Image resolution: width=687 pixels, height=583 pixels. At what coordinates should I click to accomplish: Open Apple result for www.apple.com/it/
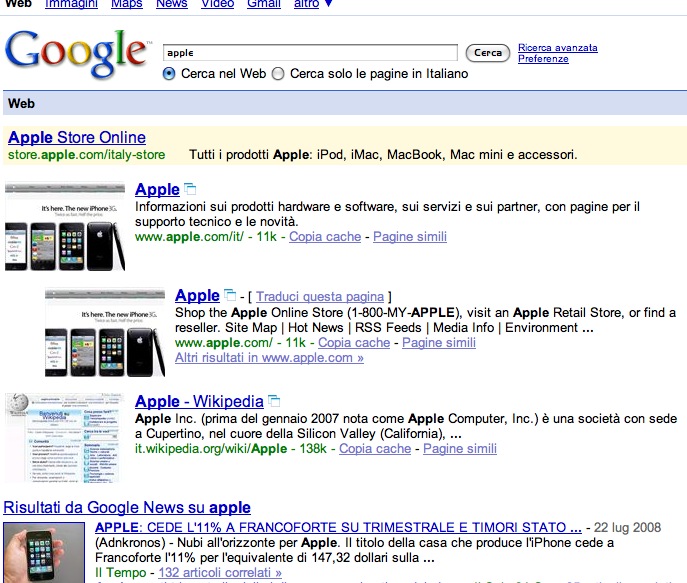[157, 189]
